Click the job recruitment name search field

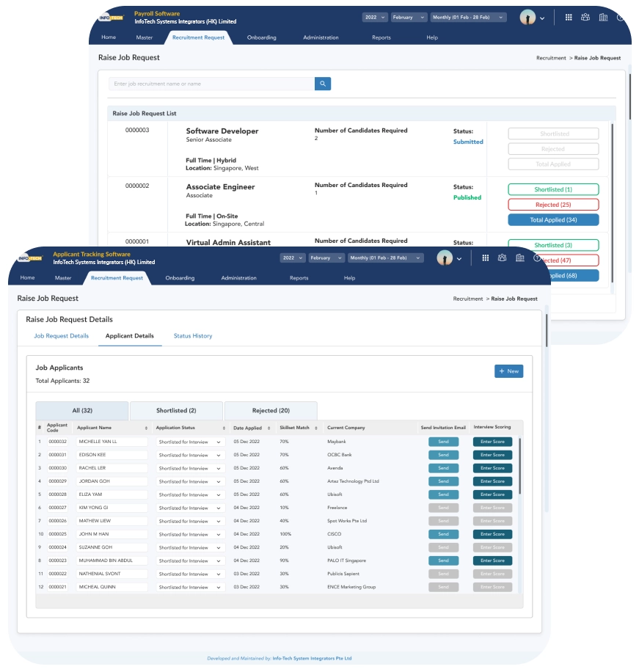pyautogui.click(x=211, y=84)
